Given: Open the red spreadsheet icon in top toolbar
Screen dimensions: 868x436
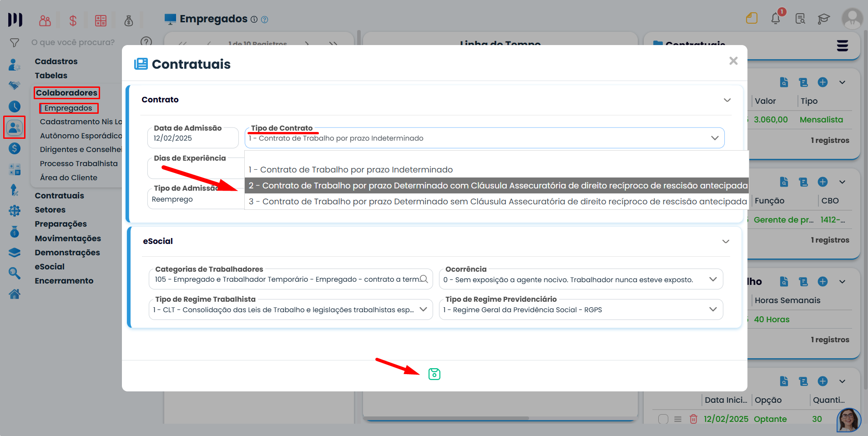Looking at the screenshot, I should point(101,20).
